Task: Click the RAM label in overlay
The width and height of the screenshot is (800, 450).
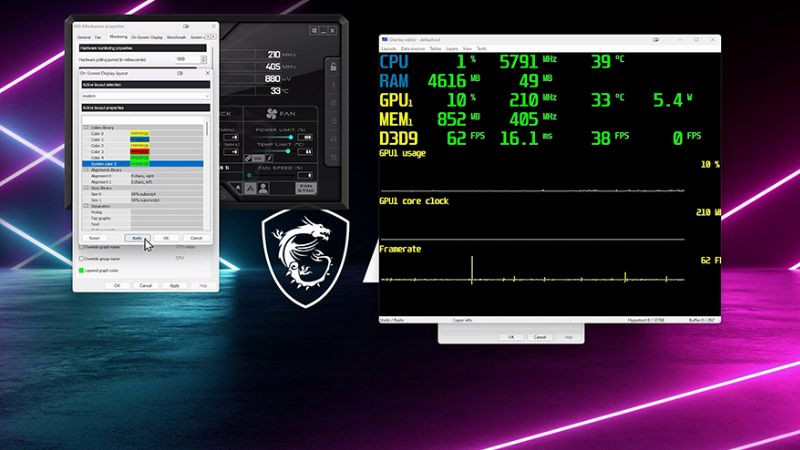Action: coord(394,81)
